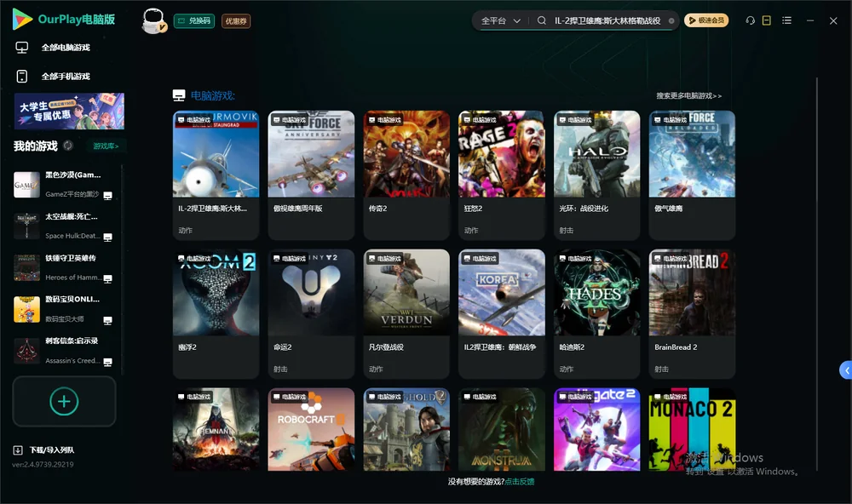Select 太空战舰 in my games list
This screenshot has width=852, height=504.
(66, 226)
